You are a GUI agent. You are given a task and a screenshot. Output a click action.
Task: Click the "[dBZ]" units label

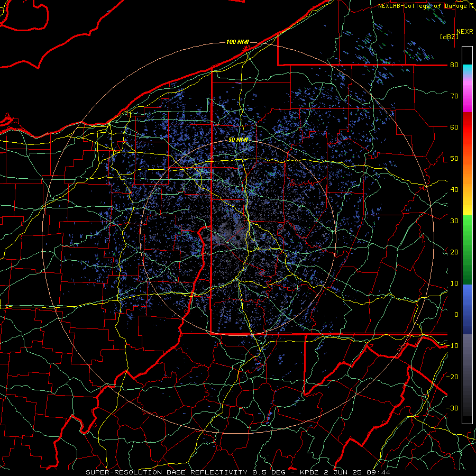449,36
